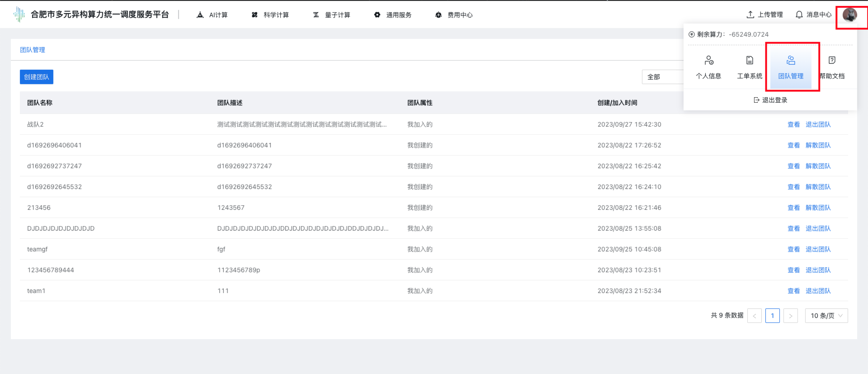Screen dimensions: 868x374
Task: Select page 1 in pagination
Action: click(x=772, y=316)
